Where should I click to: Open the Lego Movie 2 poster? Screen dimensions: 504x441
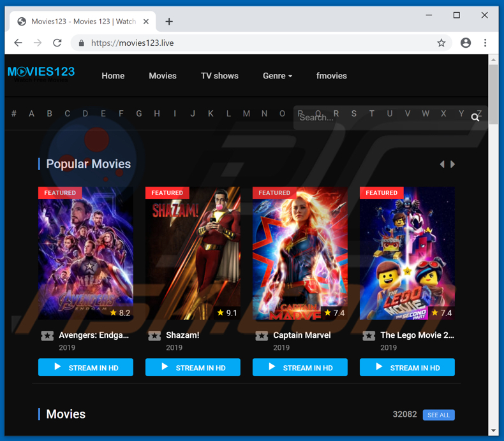pos(407,254)
